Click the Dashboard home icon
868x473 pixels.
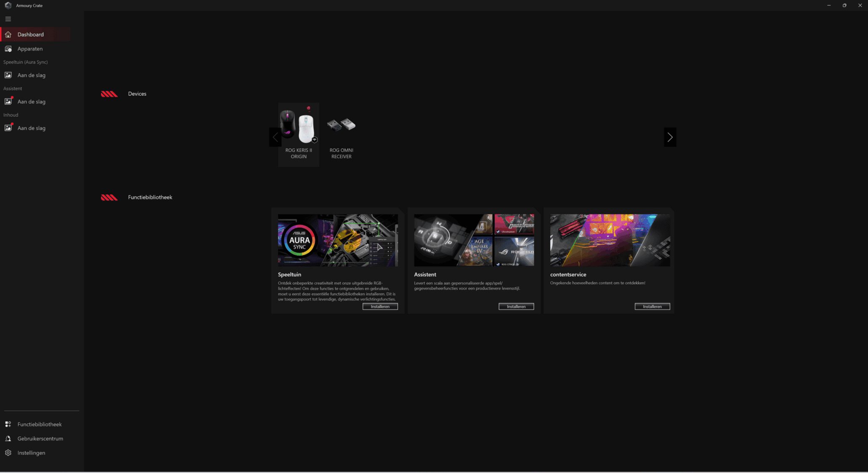pos(8,34)
